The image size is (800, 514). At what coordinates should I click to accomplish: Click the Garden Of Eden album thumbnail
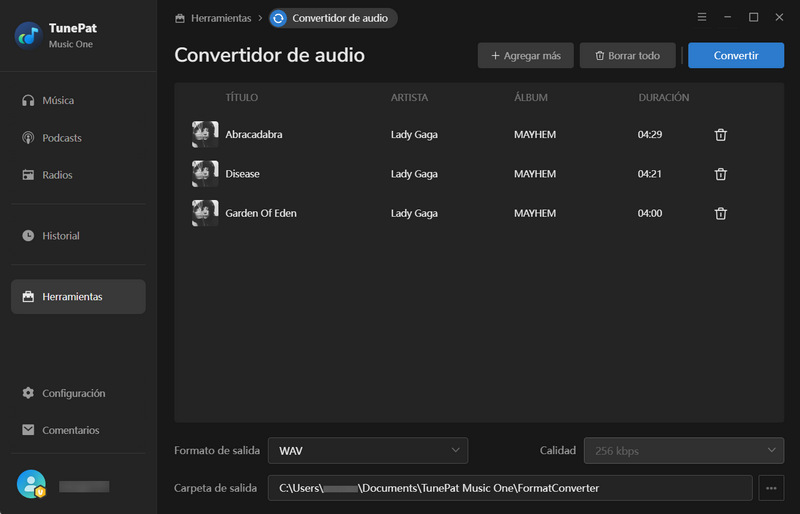click(x=205, y=213)
